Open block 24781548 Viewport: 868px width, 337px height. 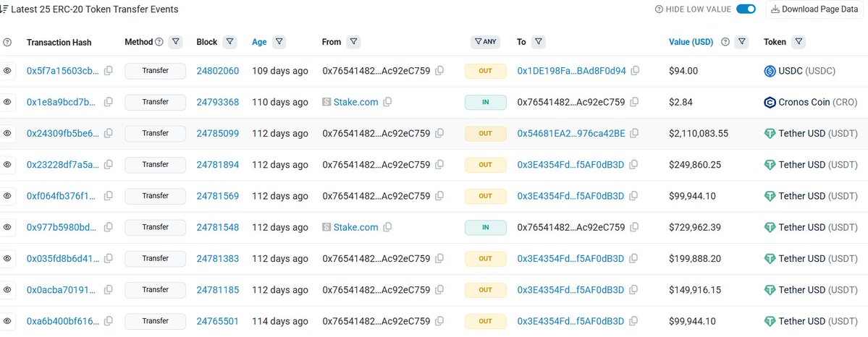pos(218,227)
